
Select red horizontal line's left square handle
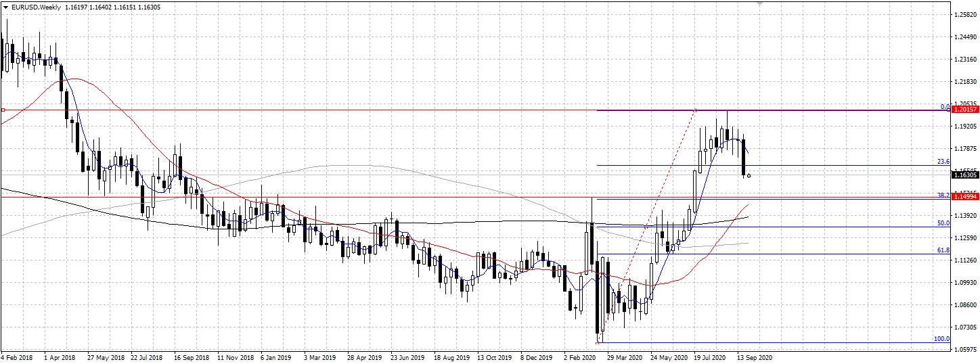click(3, 110)
